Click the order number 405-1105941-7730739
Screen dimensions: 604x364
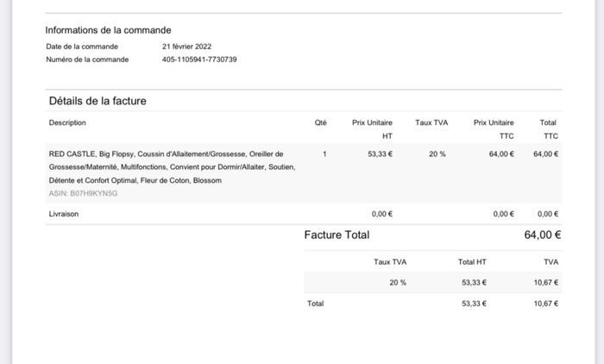pos(199,60)
